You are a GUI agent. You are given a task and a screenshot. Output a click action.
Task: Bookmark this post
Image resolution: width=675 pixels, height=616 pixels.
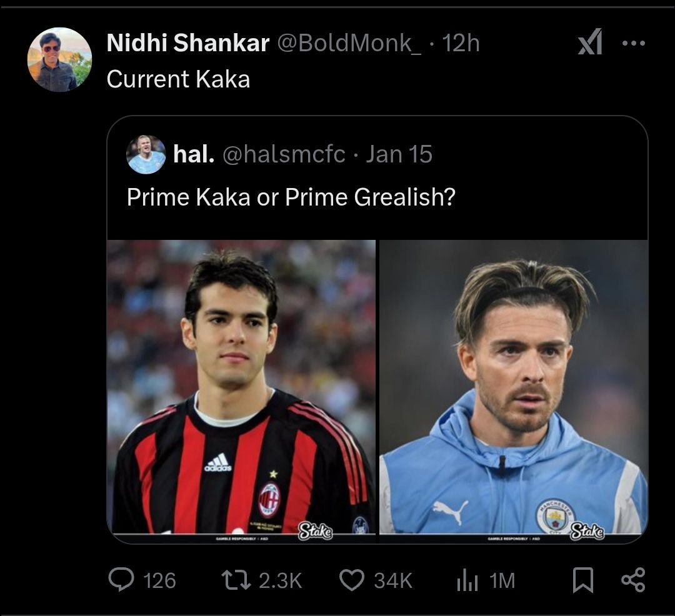coord(582,580)
